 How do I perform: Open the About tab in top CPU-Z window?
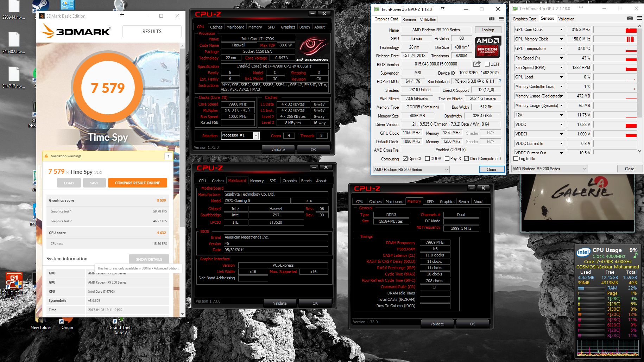coord(320,27)
